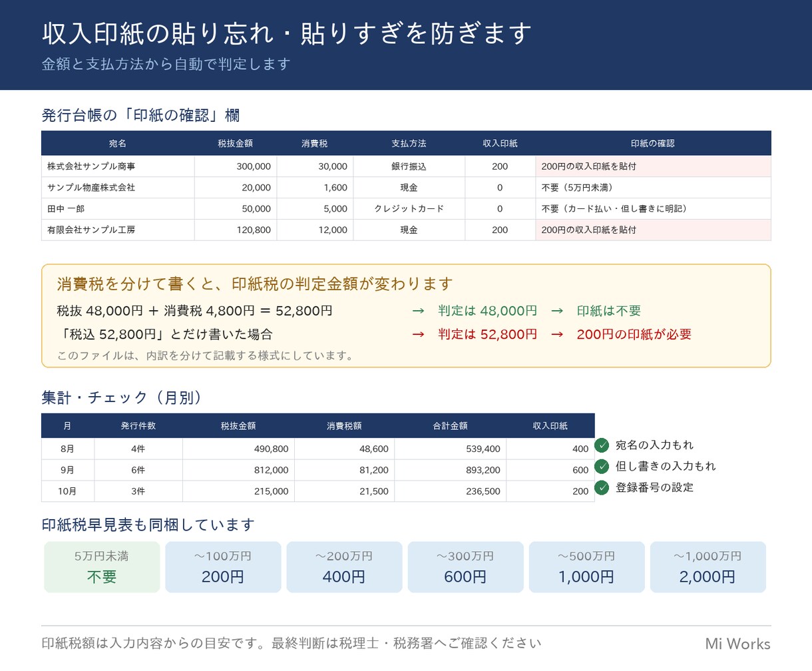Click the 120,800 amount cell
Screen dimensions: 812x671
(236, 230)
